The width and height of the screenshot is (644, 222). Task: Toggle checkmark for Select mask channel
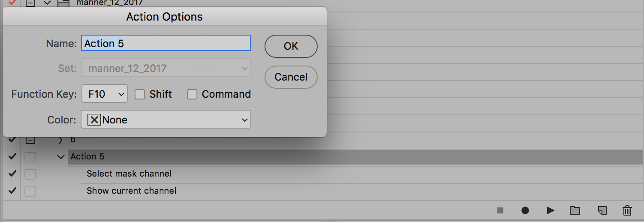click(12, 174)
